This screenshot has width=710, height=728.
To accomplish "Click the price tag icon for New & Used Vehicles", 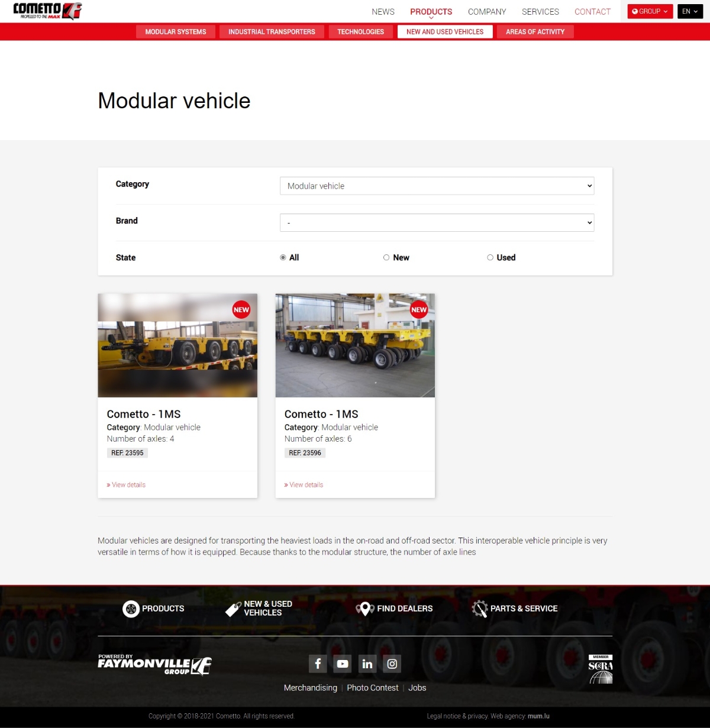I will tap(233, 609).
